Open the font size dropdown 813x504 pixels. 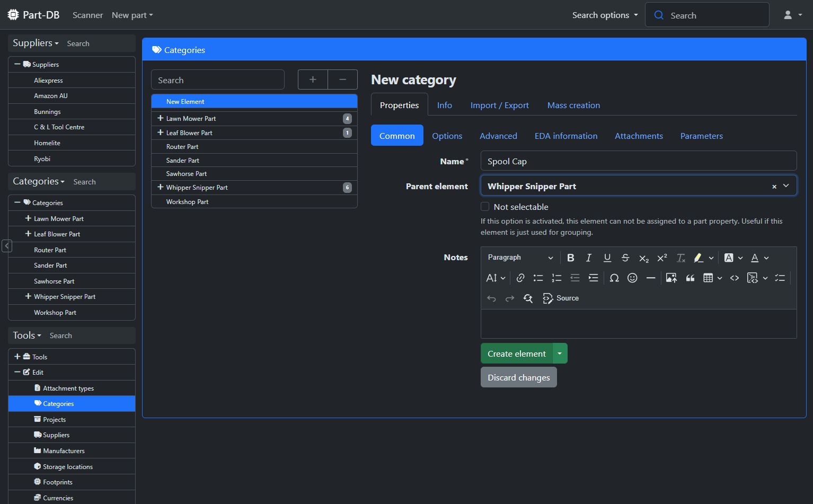(496, 278)
